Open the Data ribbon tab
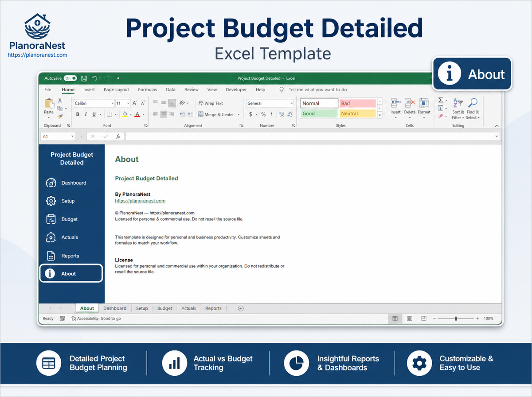Image resolution: width=532 pixels, height=397 pixels. (x=171, y=90)
